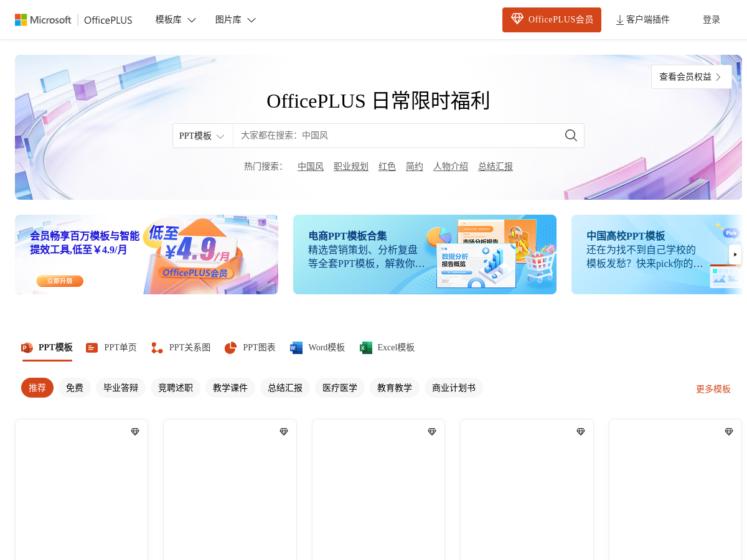Screen dimensions: 747x560
Task: Select hot search 总结汇报
Action: pyautogui.click(x=496, y=167)
